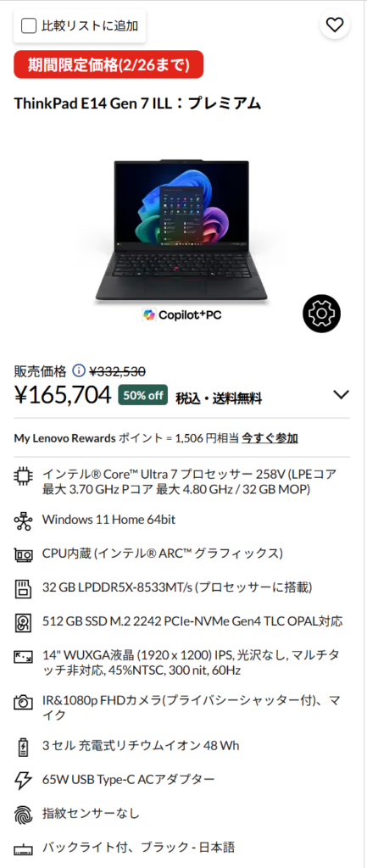
Task: Add product to wishlist with heart icon
Action: 334,25
